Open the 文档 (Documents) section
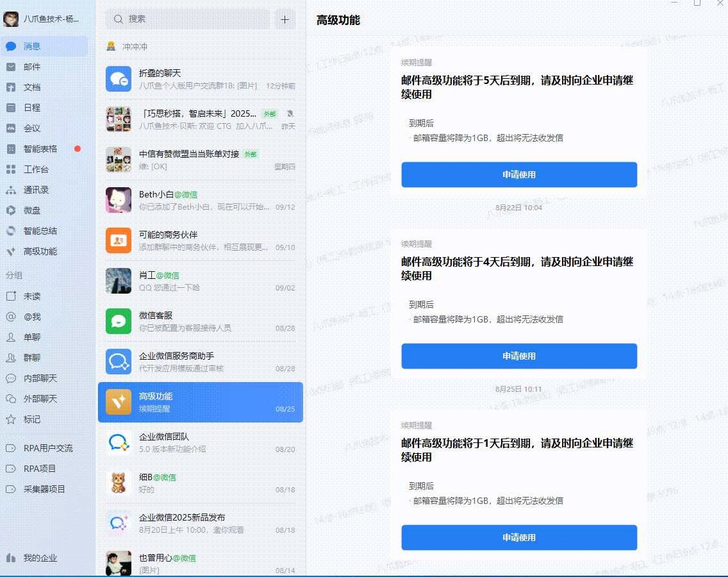This screenshot has height=577, width=728. [44, 87]
